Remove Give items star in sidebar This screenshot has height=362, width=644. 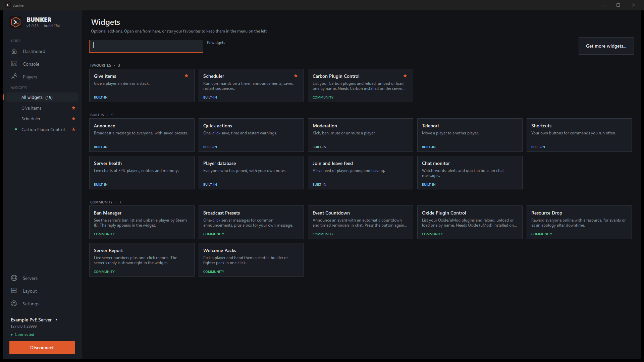point(73,108)
